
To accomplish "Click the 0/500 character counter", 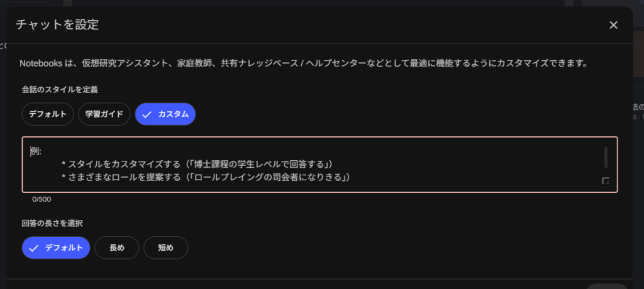I will (x=42, y=199).
